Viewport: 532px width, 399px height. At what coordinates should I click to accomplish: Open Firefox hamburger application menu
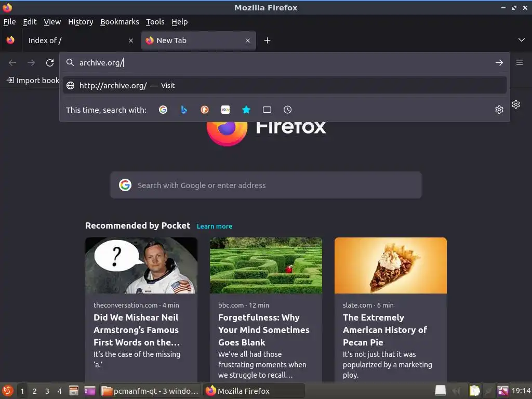coord(520,62)
